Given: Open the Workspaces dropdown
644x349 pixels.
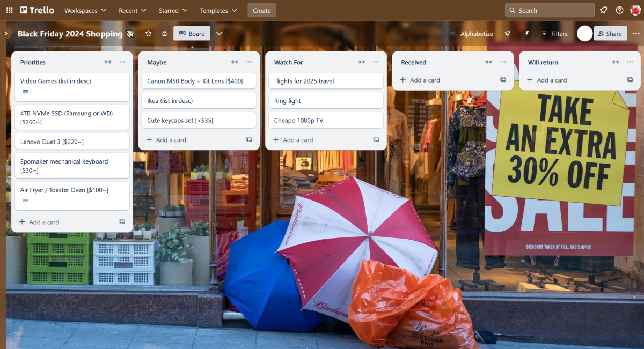Looking at the screenshot, I should point(85,10).
